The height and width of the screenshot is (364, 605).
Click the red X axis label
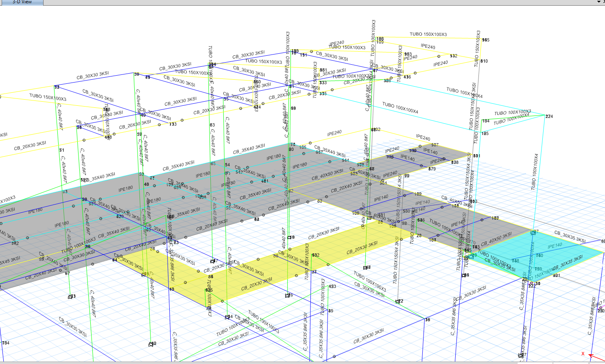point(583,354)
